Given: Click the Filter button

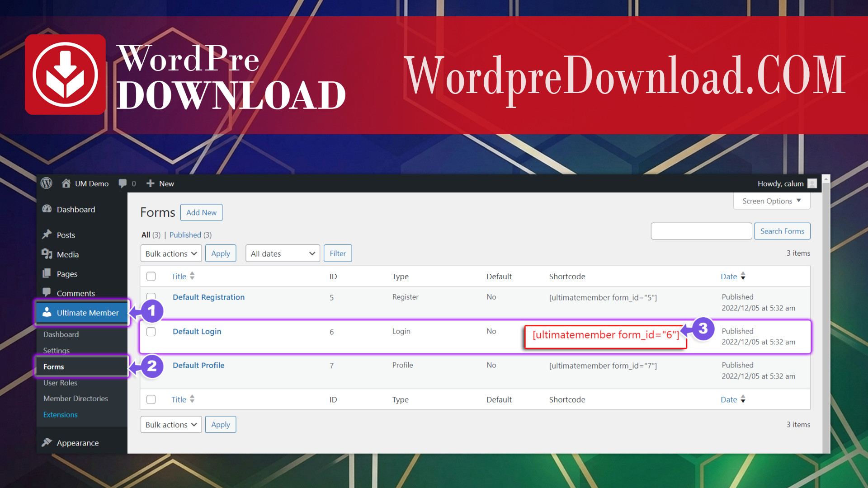Looking at the screenshot, I should (338, 253).
